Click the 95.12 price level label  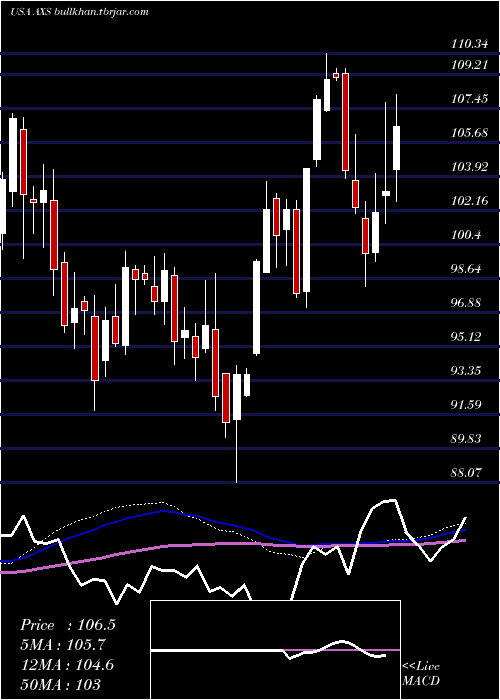click(x=466, y=337)
